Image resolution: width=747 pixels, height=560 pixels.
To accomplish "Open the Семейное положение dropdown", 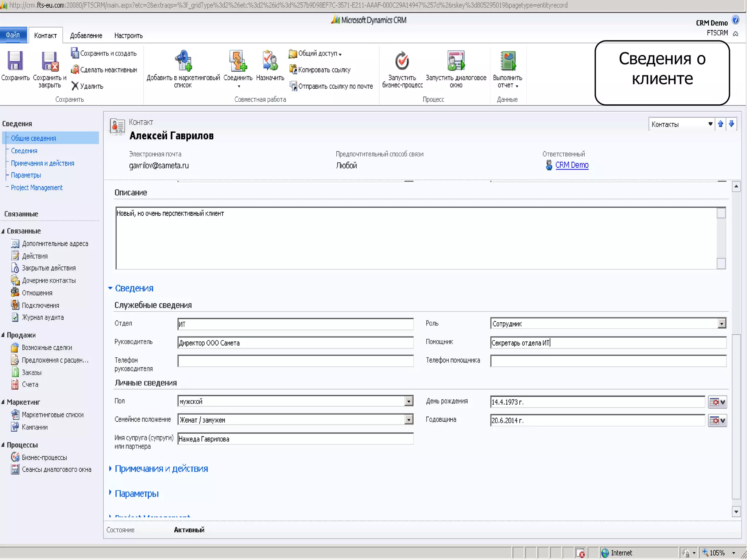I will pyautogui.click(x=409, y=420).
